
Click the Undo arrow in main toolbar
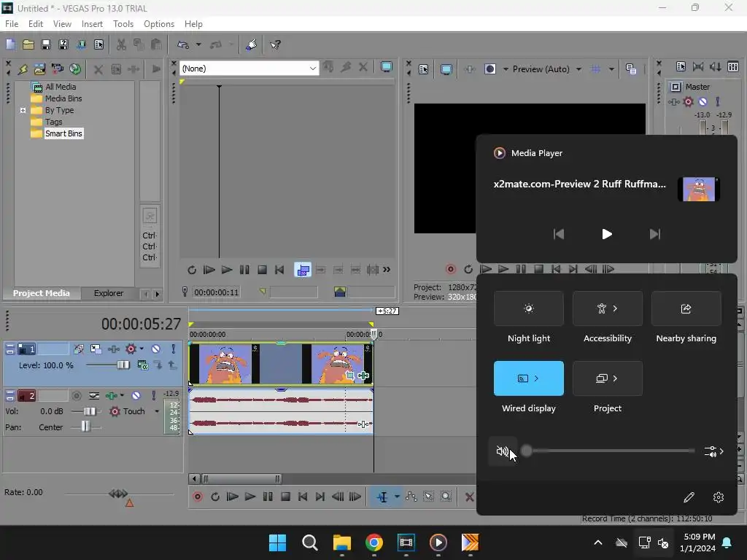[x=183, y=44]
